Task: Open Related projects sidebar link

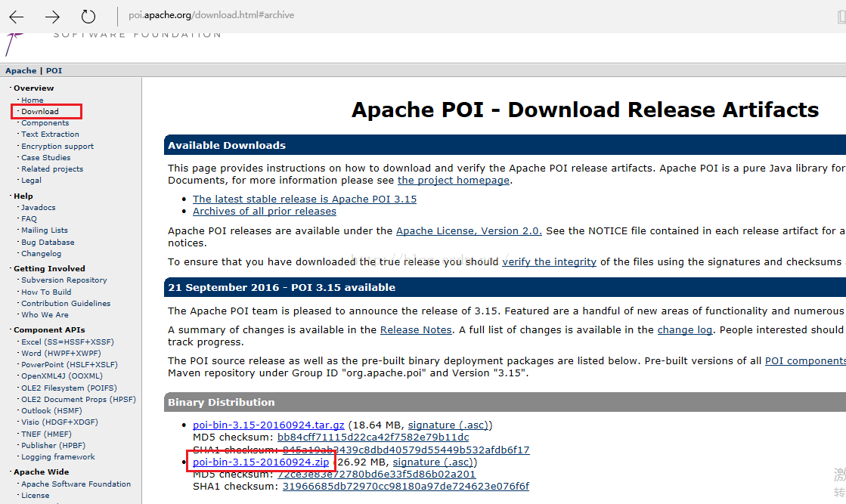Action: pos(52,169)
